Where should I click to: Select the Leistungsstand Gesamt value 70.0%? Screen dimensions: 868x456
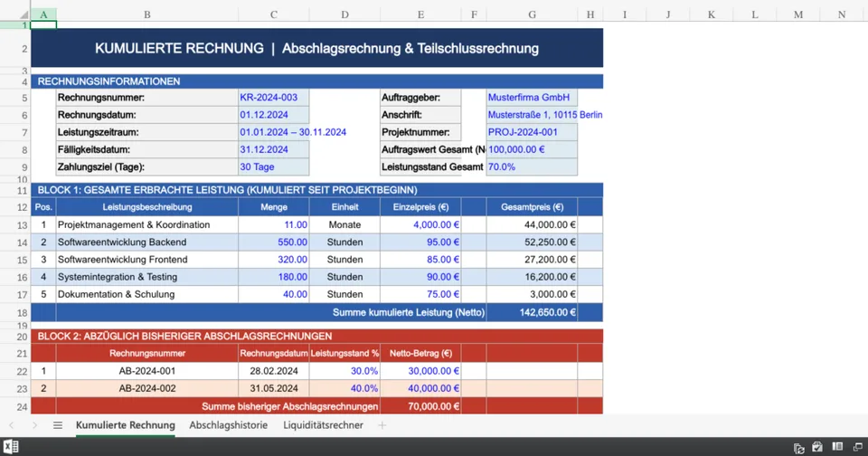coord(532,166)
